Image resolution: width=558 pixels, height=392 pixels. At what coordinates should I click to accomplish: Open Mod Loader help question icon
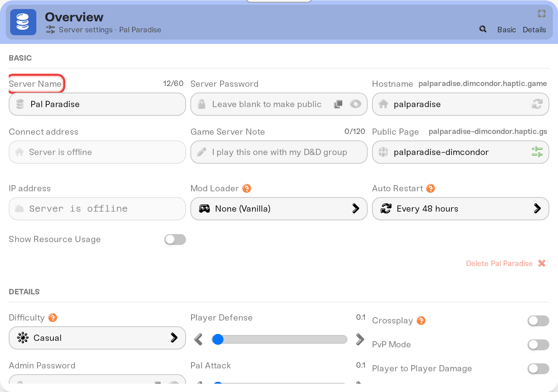(247, 188)
